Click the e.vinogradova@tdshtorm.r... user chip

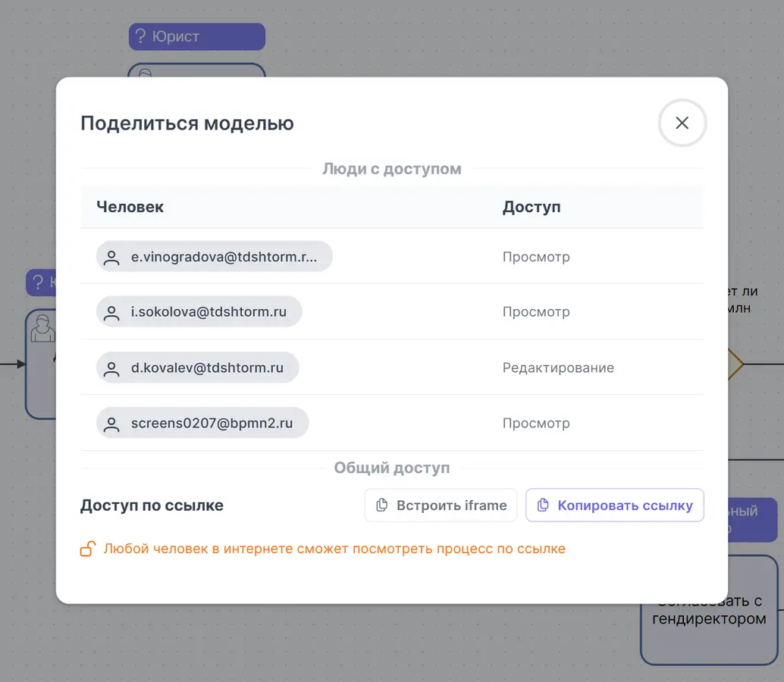tap(215, 256)
